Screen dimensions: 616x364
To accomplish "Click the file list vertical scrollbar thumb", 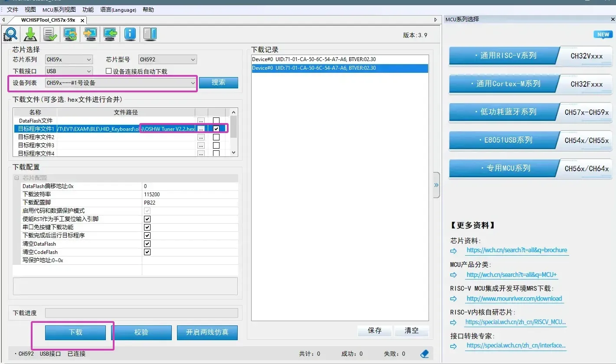I will (234, 127).
